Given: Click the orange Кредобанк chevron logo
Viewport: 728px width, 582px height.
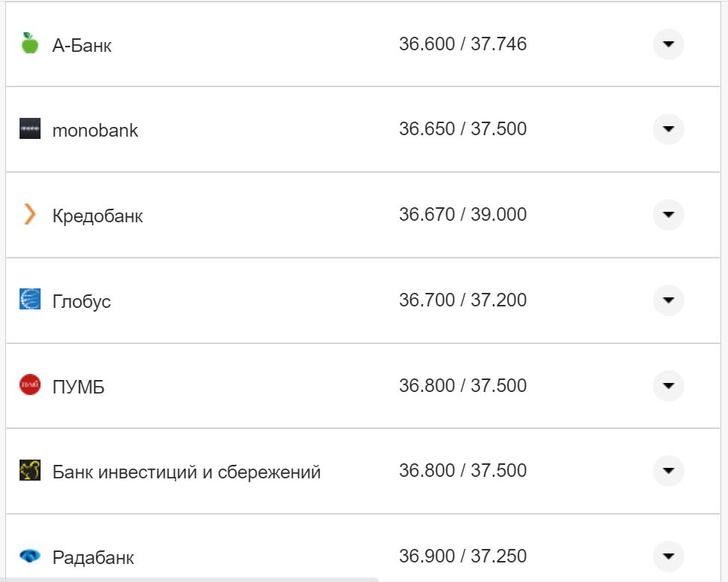Looking at the screenshot, I should tap(30, 215).
